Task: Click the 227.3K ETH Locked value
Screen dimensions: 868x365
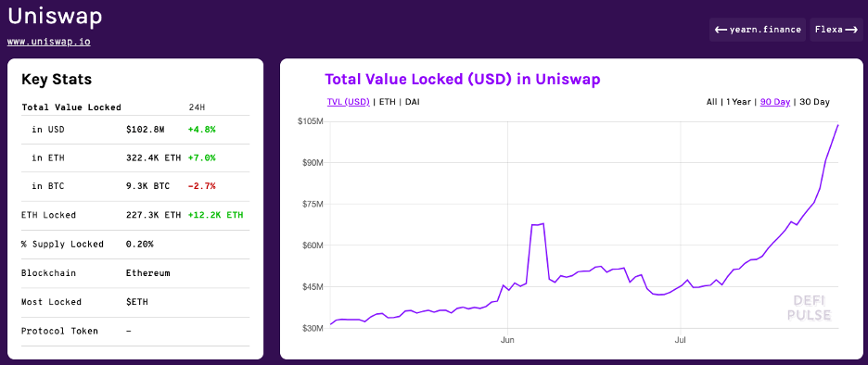Action: [x=153, y=215]
